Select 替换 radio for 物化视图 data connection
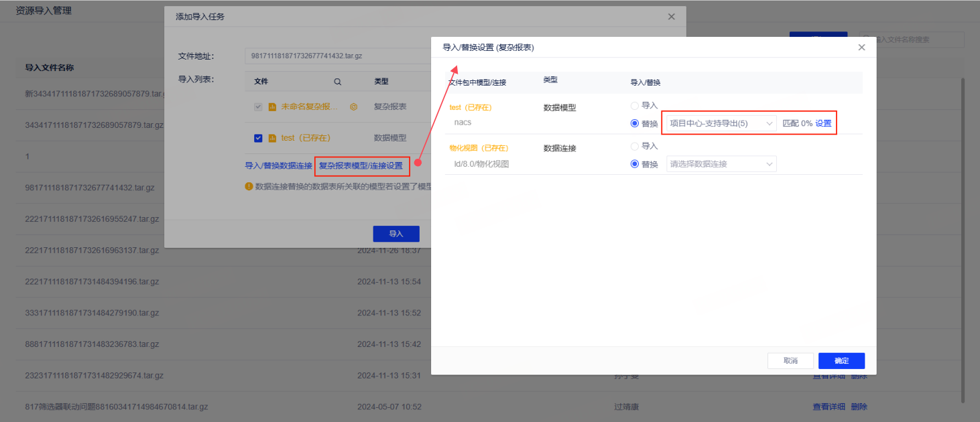980x422 pixels. point(635,164)
